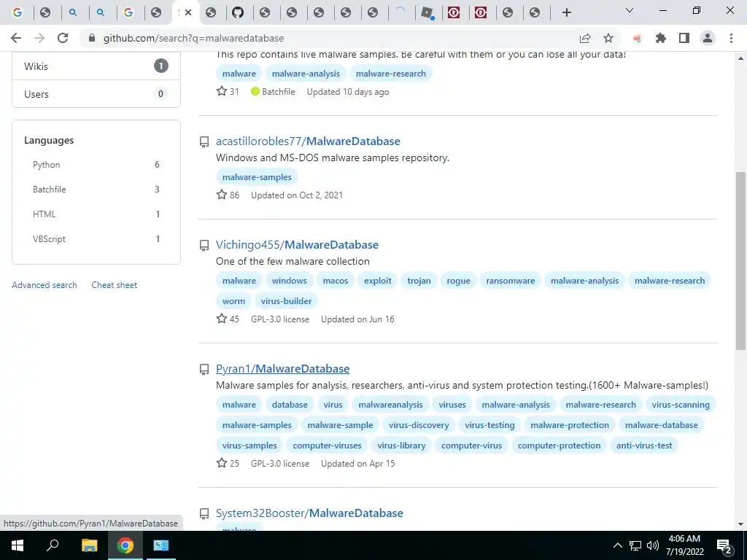Click the computer-protection topic tag
The image size is (747, 560).
pos(559,446)
